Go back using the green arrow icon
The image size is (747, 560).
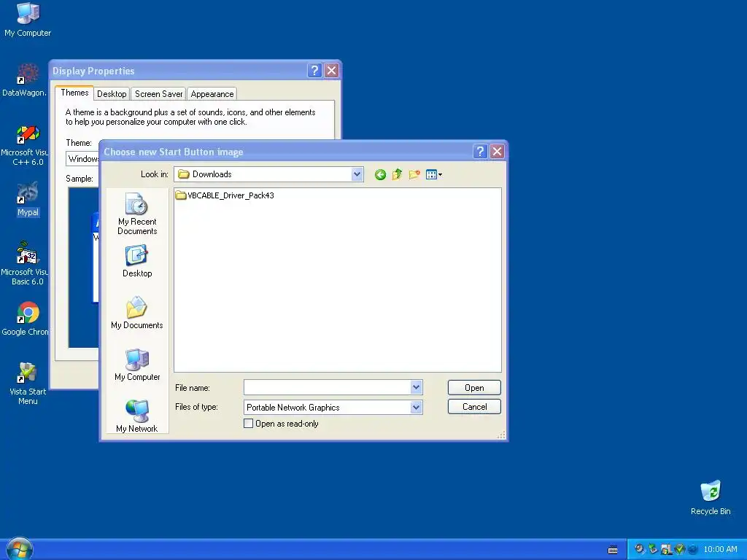[379, 175]
